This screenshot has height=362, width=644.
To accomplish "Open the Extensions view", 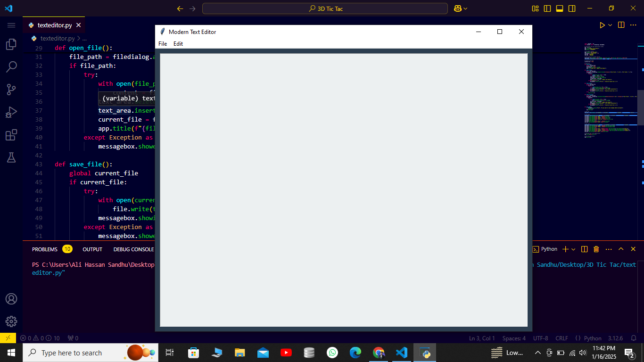I will click(11, 135).
